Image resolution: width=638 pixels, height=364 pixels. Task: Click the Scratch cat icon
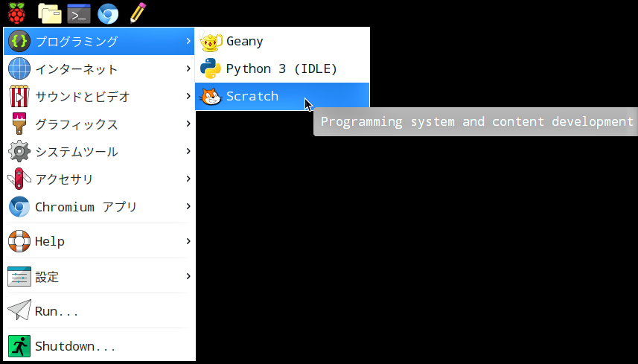(211, 96)
